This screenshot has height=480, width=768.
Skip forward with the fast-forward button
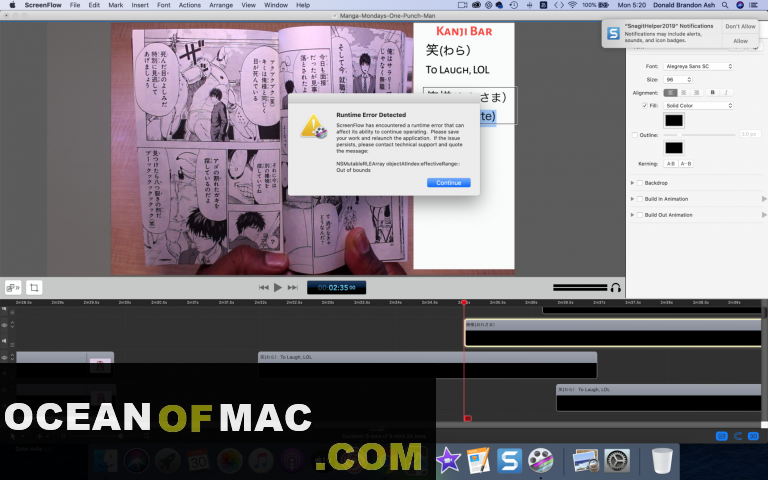(x=292, y=288)
